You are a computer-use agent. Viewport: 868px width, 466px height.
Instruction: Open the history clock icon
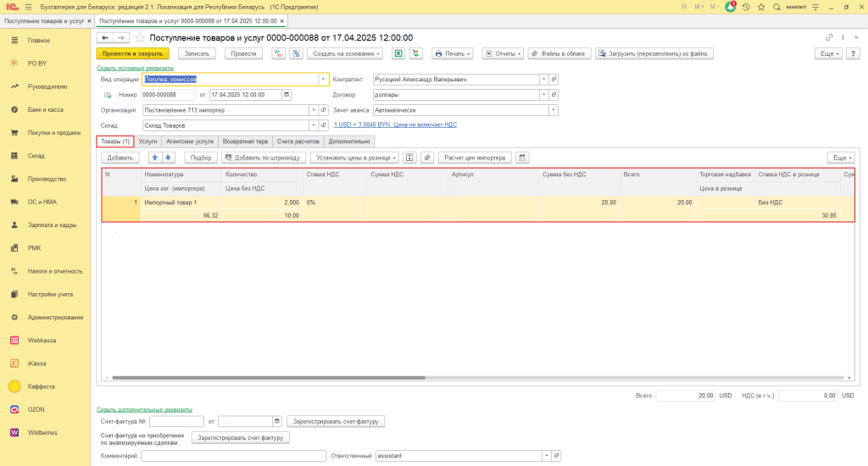pyautogui.click(x=746, y=7)
